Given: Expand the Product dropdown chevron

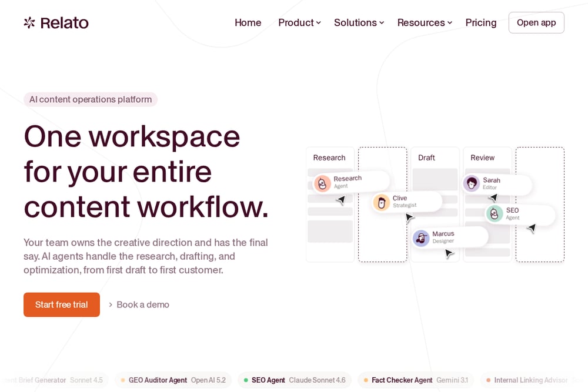Looking at the screenshot, I should [x=318, y=23].
